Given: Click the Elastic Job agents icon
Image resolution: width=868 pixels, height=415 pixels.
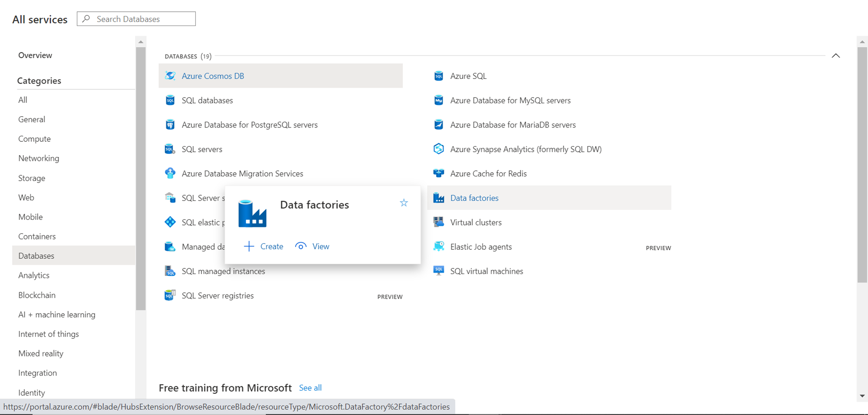Looking at the screenshot, I should point(438,246).
